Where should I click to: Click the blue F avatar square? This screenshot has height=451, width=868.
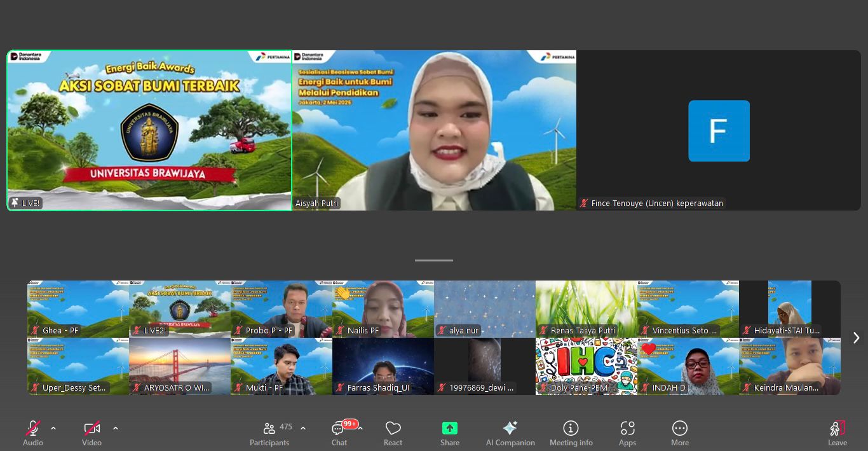[719, 130]
